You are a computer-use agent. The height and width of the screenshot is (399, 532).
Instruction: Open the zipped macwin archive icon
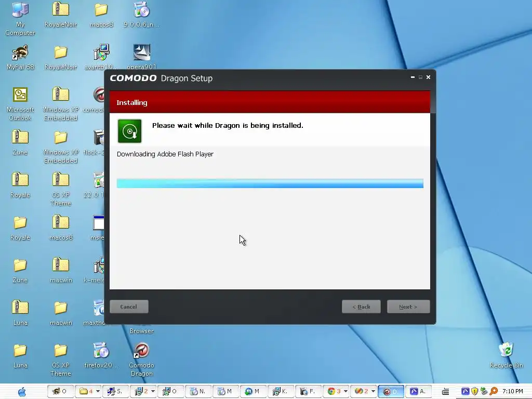(61, 270)
